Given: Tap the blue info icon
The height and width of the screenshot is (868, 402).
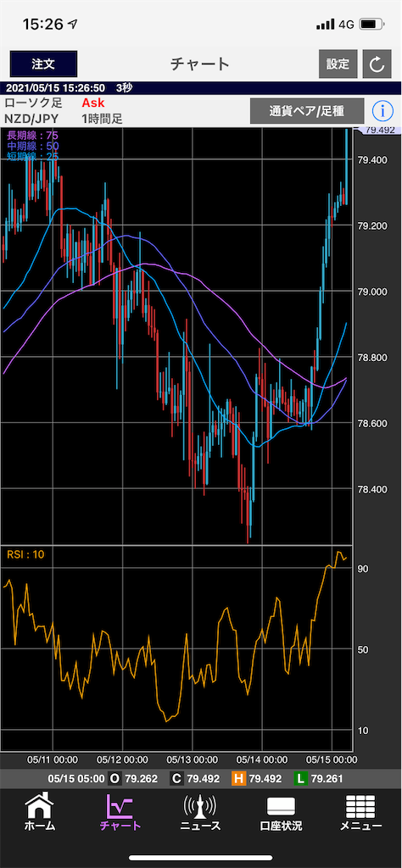Looking at the screenshot, I should (382, 111).
